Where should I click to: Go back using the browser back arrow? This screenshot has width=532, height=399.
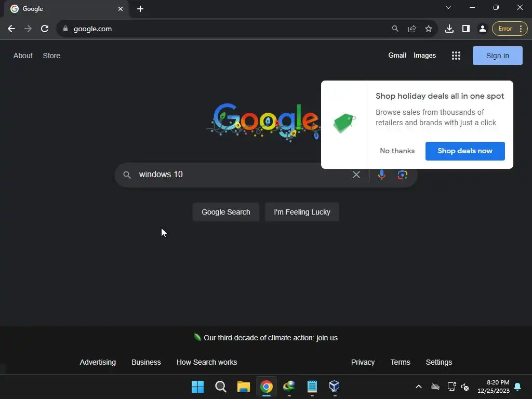(x=11, y=29)
